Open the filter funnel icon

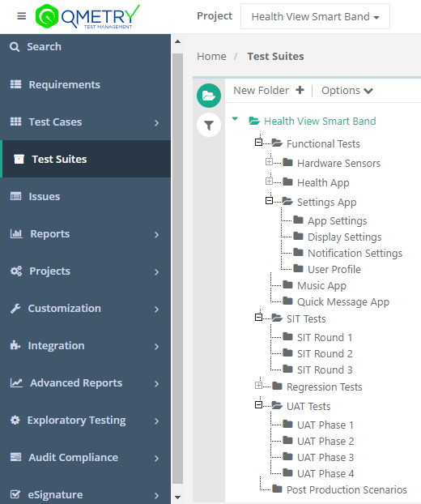209,125
